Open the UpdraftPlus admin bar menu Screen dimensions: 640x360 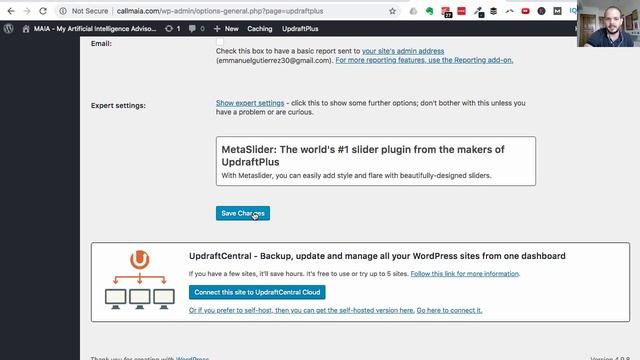point(300,29)
